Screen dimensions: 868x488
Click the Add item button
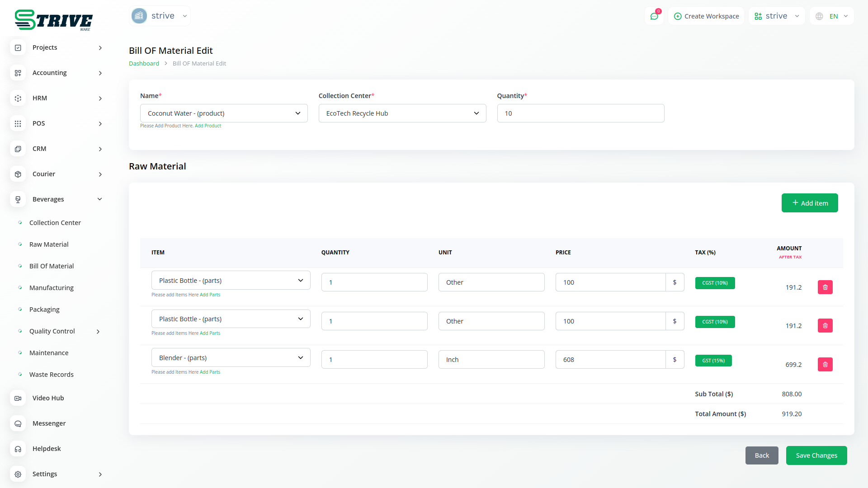(809, 203)
